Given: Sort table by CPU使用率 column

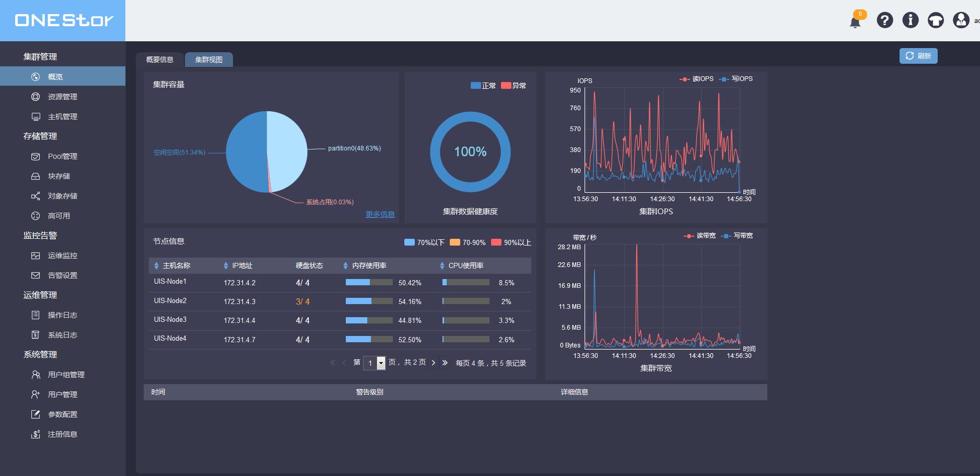Looking at the screenshot, I should click(x=442, y=266).
